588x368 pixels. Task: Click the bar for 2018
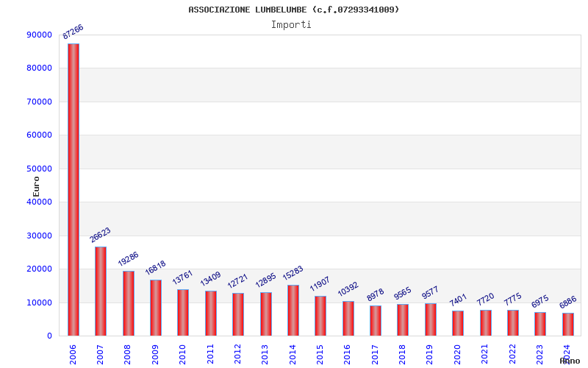pos(403,320)
